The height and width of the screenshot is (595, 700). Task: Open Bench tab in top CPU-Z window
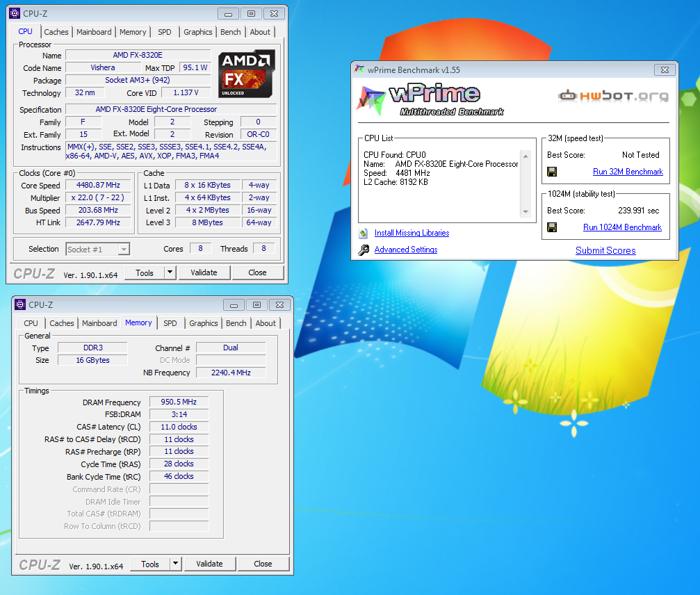pos(230,32)
